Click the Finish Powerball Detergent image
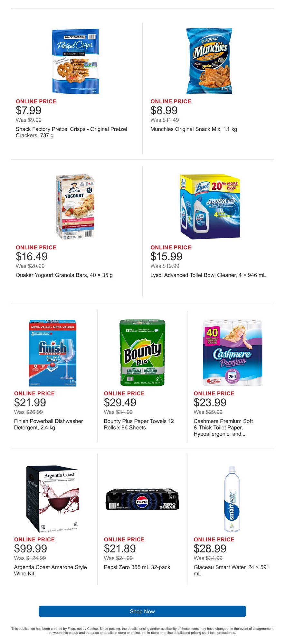 point(53,353)
